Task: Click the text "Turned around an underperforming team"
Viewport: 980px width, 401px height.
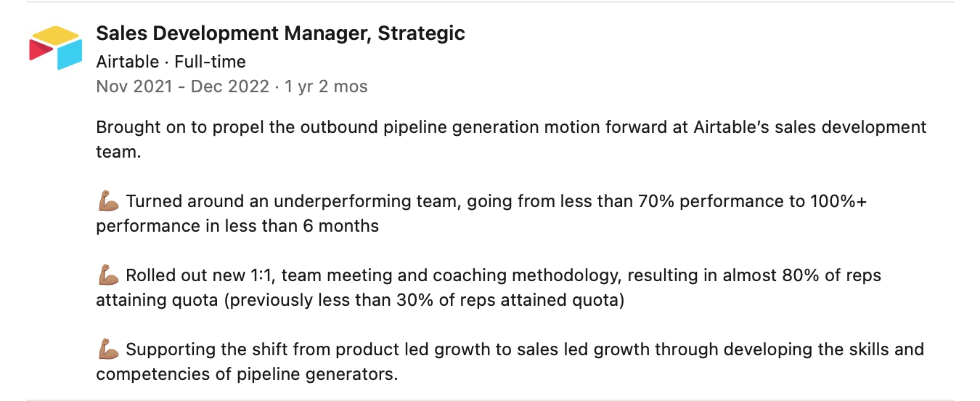Action: (292, 201)
